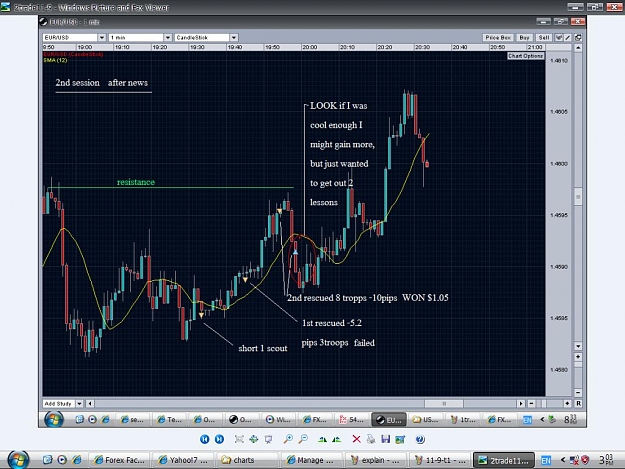Image resolution: width=625 pixels, height=469 pixels.
Task: Click the 20:00 time axis label
Action: pos(310,47)
